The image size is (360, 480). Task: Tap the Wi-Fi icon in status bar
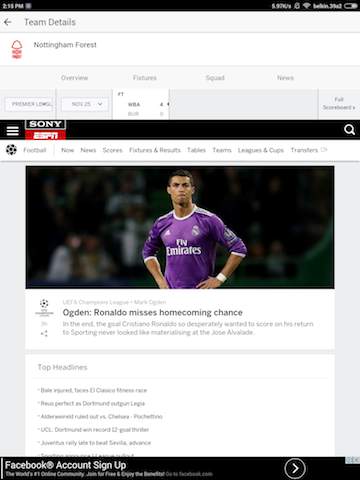pos(306,6)
